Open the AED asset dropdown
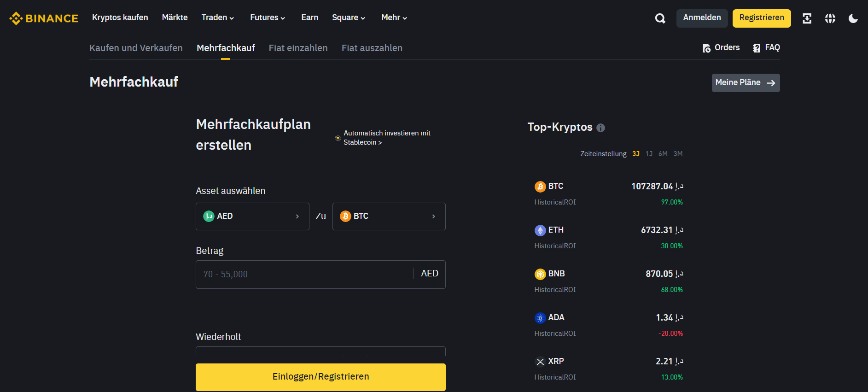 (x=252, y=216)
